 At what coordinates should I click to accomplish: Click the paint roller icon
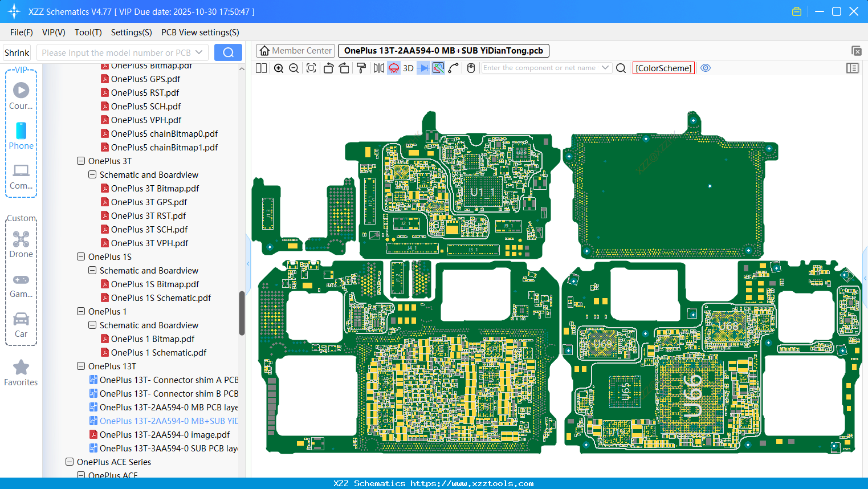pyautogui.click(x=361, y=68)
